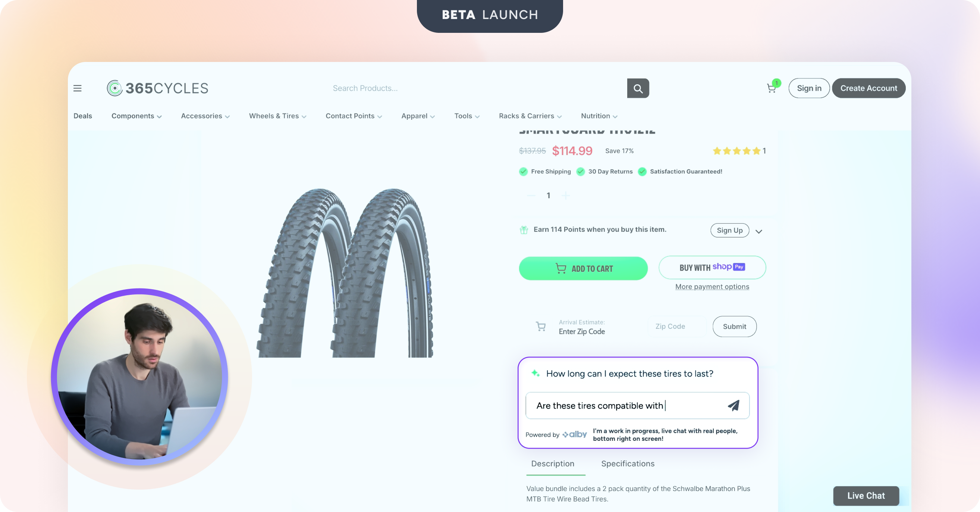Switch to the Description tab
The width and height of the screenshot is (980, 512).
pos(553,463)
